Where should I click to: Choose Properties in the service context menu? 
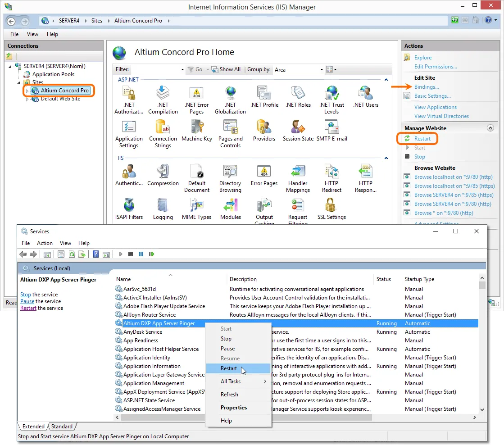click(238, 407)
